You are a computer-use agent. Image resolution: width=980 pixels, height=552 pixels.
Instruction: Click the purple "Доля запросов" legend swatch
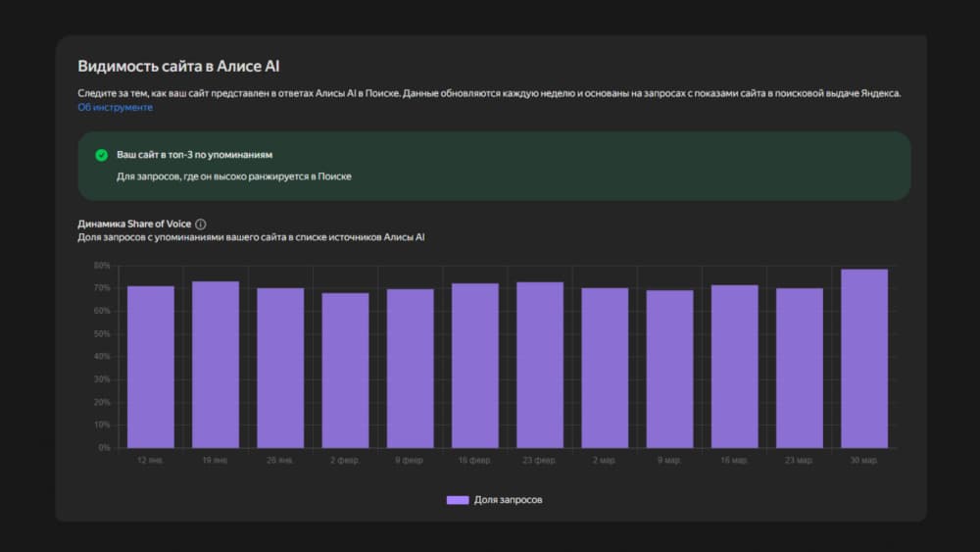pos(458,500)
